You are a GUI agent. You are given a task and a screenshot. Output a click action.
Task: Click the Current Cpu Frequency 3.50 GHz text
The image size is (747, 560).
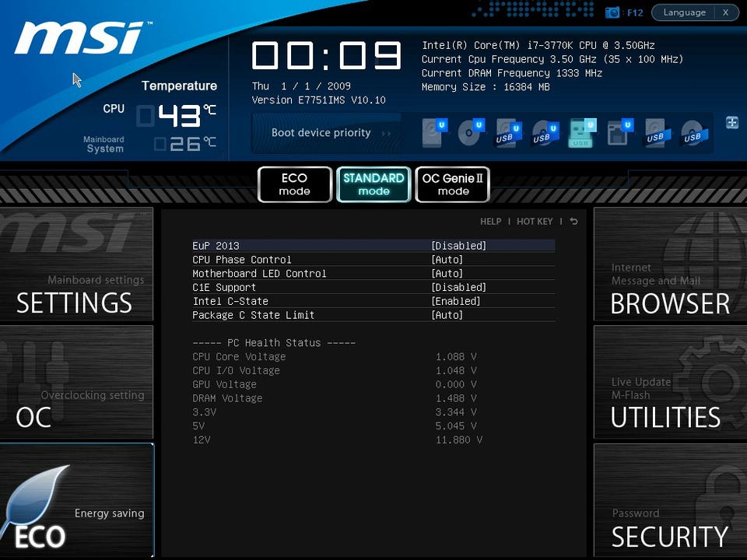tap(552, 60)
